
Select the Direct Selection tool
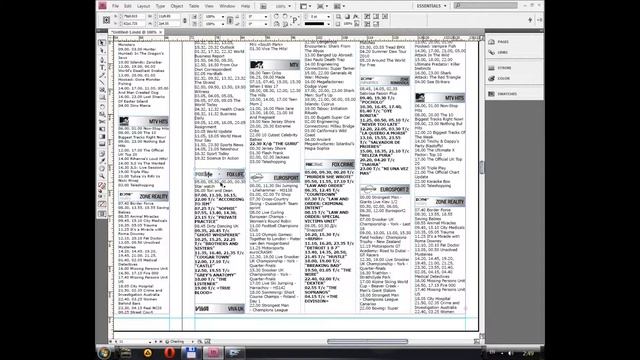coord(102,51)
